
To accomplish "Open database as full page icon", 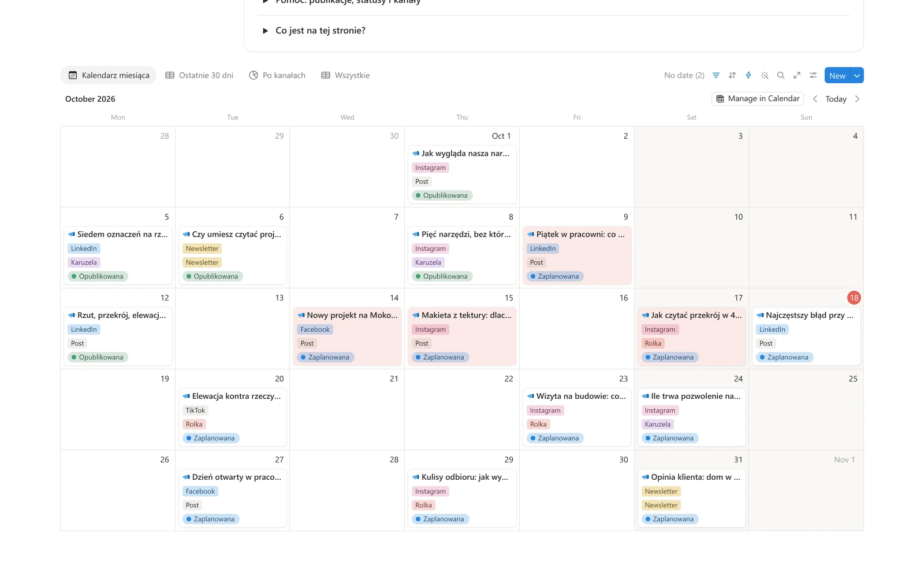I will [797, 75].
